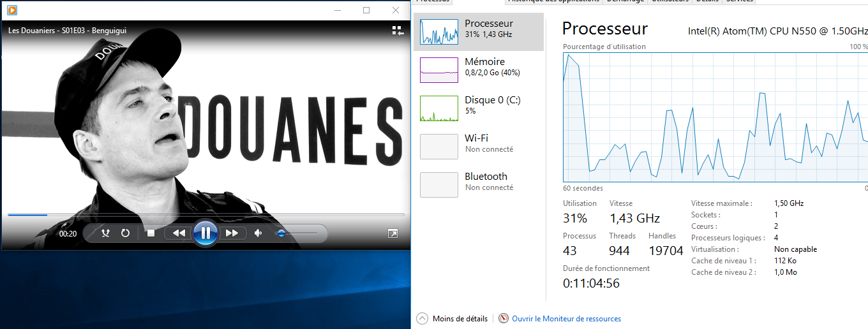Click the Mémoire mini graph thumbnail
The height and width of the screenshot is (329, 868).
click(x=439, y=70)
